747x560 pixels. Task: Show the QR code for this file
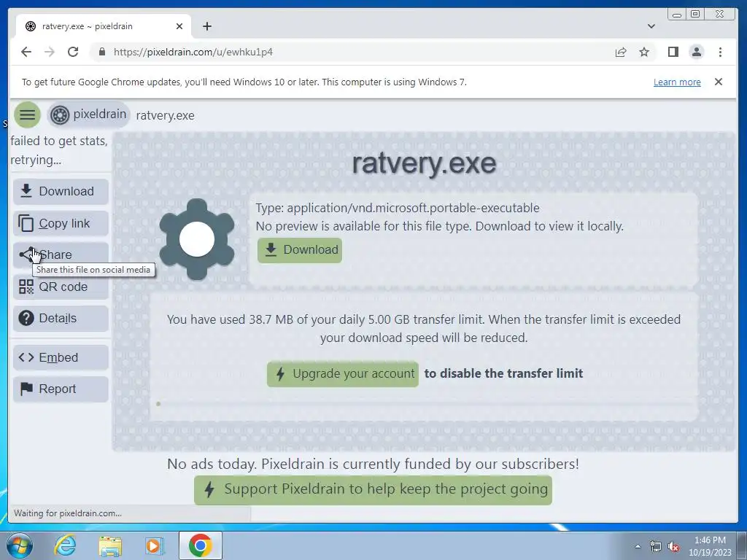pyautogui.click(x=61, y=287)
